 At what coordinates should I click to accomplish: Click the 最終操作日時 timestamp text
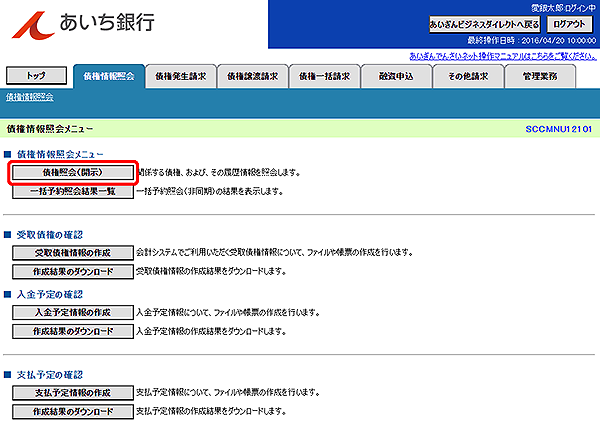point(531,41)
